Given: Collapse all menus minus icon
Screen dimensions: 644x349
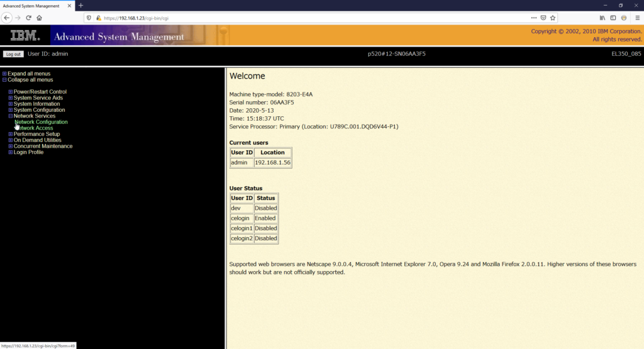Looking at the screenshot, I should (x=4, y=80).
